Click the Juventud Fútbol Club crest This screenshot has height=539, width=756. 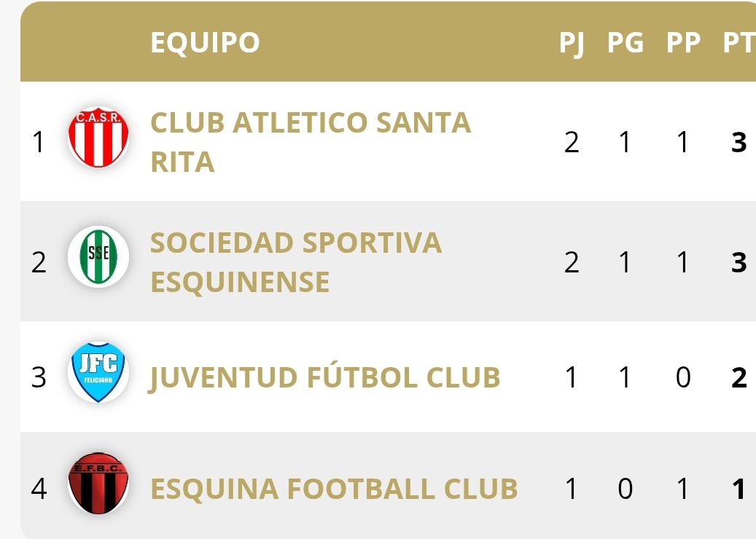98,372
